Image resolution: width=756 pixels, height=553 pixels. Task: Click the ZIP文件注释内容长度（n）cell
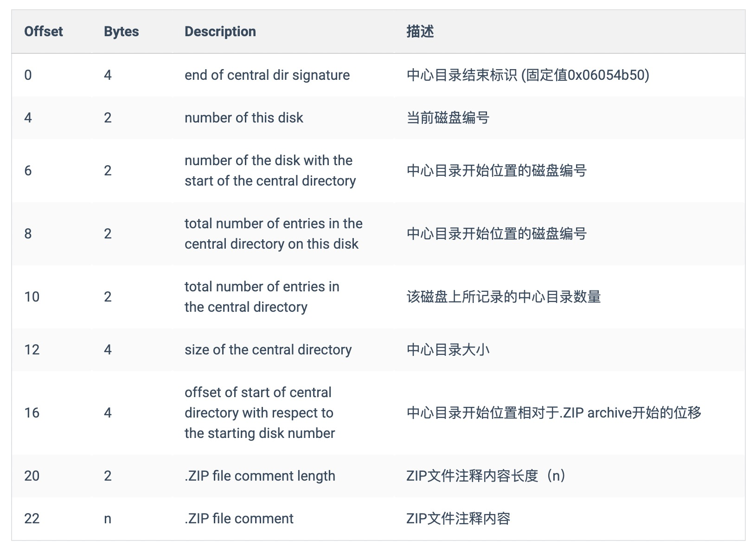486,476
